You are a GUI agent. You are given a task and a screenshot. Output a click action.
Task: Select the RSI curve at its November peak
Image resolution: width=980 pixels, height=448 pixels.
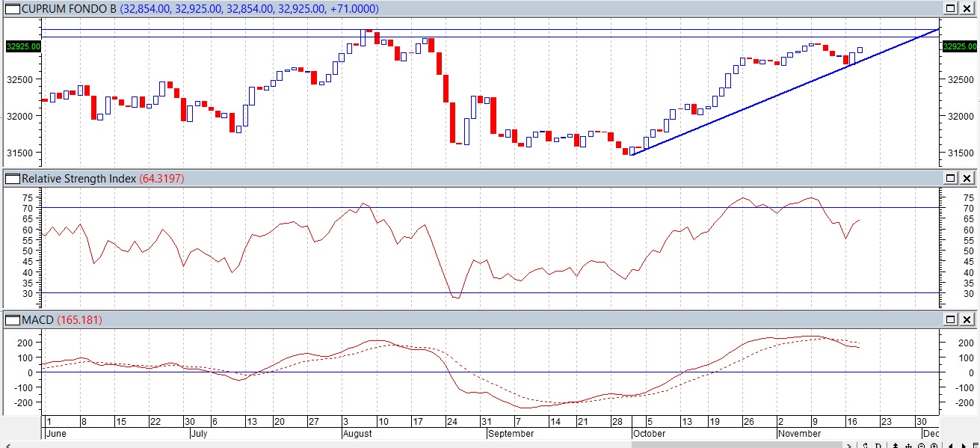coord(811,198)
